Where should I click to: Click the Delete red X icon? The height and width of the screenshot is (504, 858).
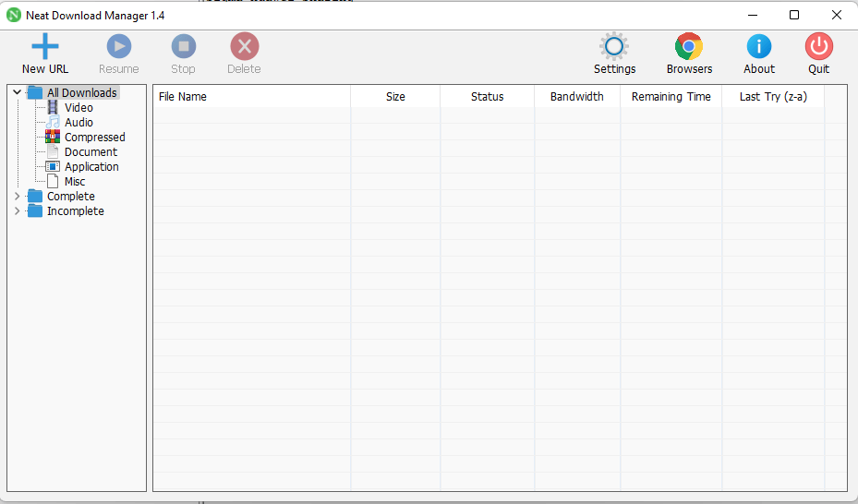click(244, 46)
